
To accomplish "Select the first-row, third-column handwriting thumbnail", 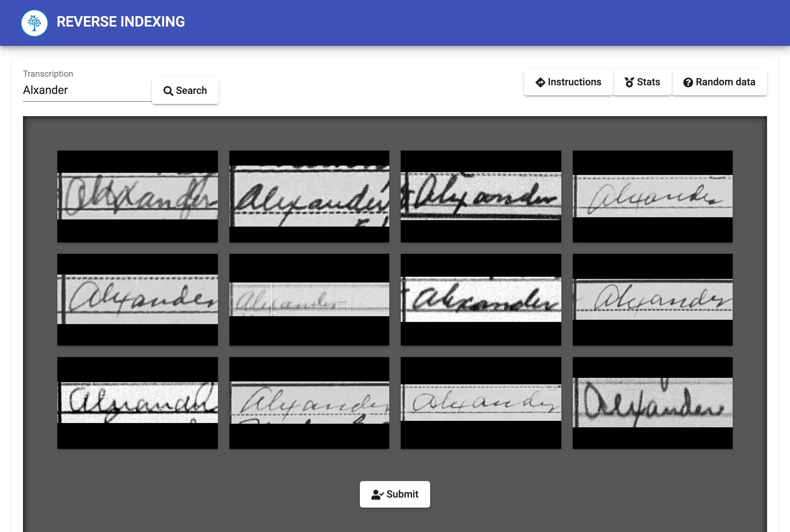I will click(x=481, y=196).
